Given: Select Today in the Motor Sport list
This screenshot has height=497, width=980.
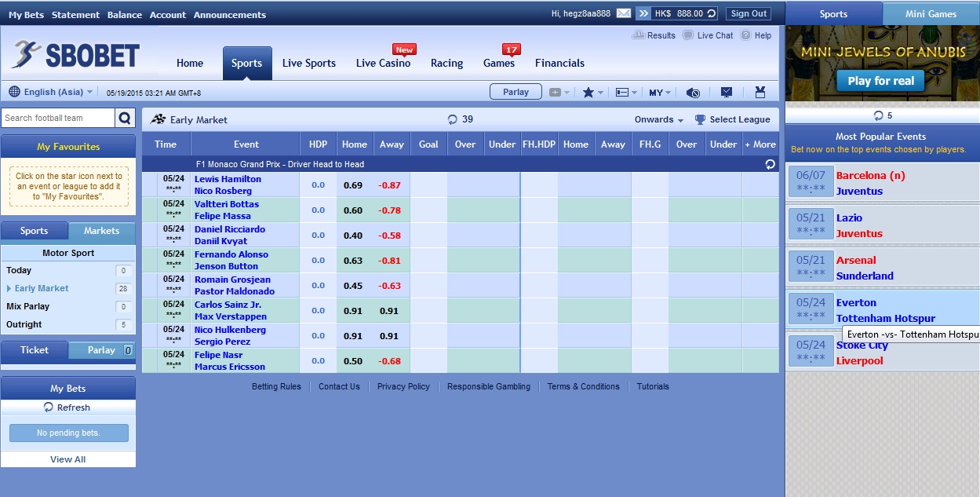Looking at the screenshot, I should pos(67,270).
